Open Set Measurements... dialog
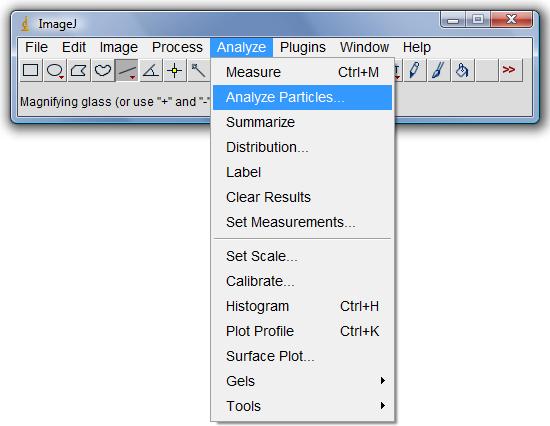This screenshot has height=426, width=550. click(302, 222)
